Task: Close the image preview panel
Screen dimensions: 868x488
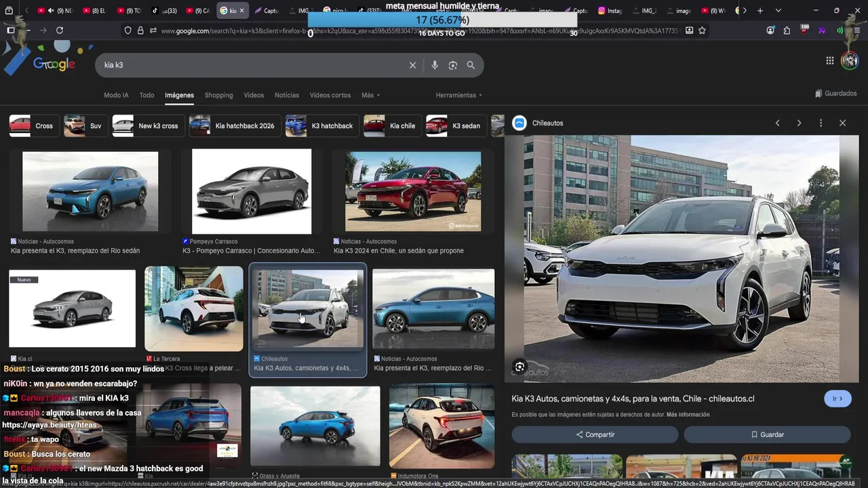Action: tap(842, 123)
